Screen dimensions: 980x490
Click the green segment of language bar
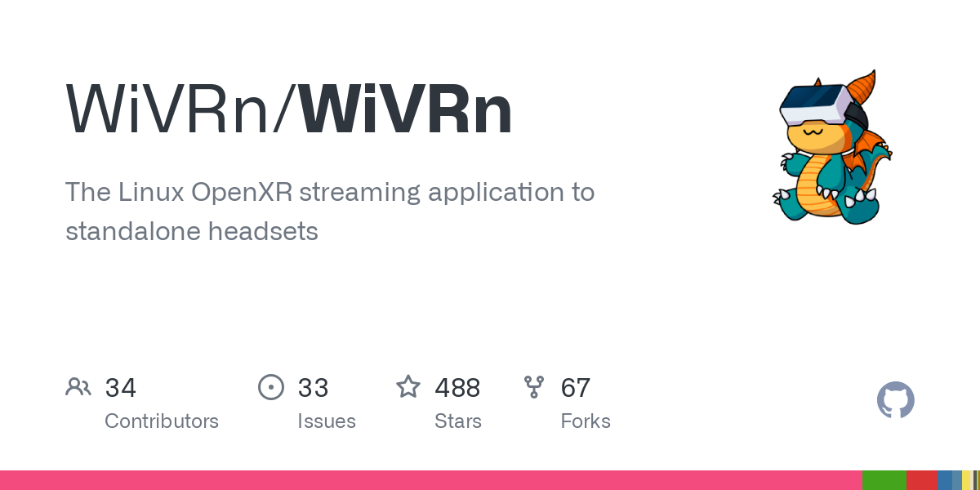(x=884, y=480)
